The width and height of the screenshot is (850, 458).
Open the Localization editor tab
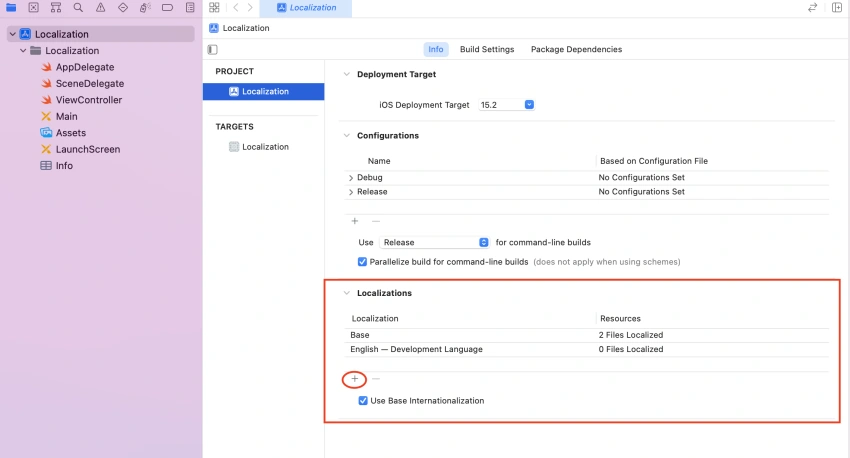306,8
